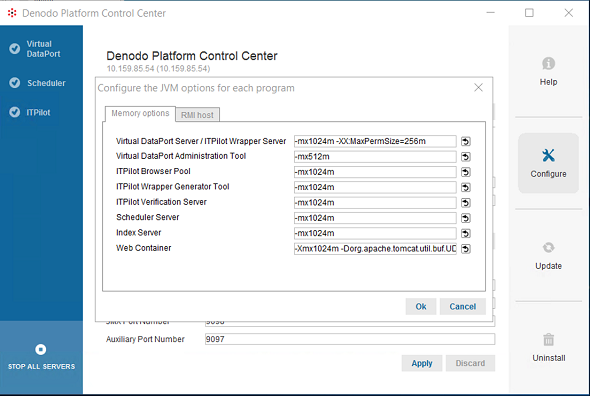Edit the Index Server JVM field

click(x=375, y=233)
